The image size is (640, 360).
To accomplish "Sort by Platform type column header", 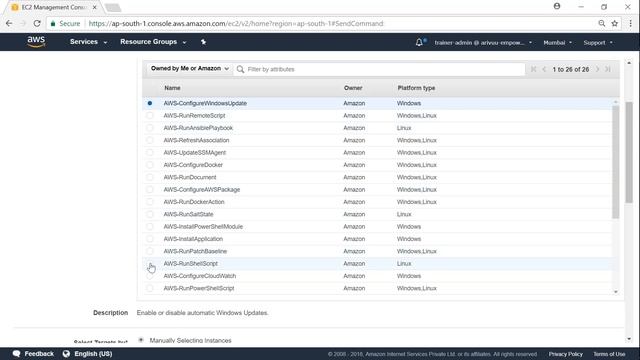I will click(x=416, y=88).
